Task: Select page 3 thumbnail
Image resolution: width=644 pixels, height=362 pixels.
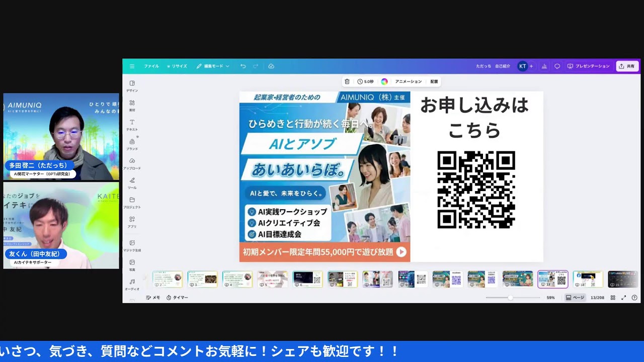Action: [x=202, y=279]
